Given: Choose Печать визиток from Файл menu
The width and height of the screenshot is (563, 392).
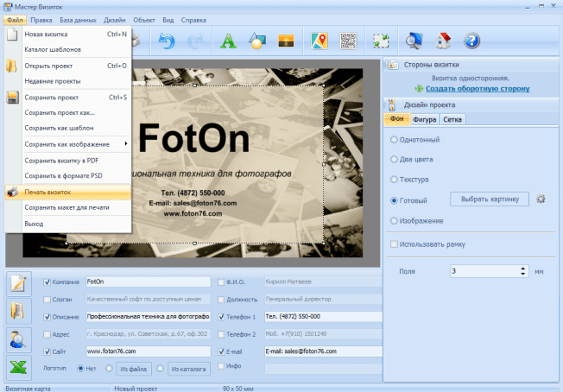Looking at the screenshot, I should tap(68, 192).
